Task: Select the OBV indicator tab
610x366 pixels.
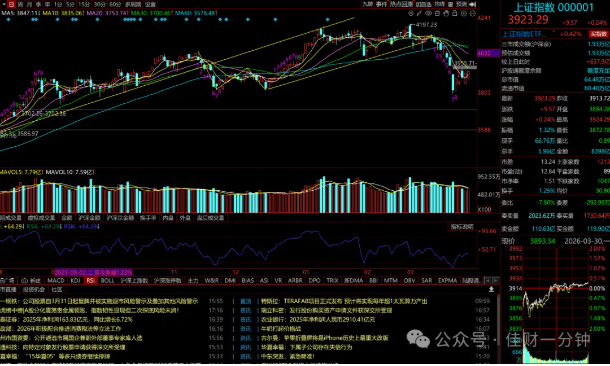Action: coord(409,280)
